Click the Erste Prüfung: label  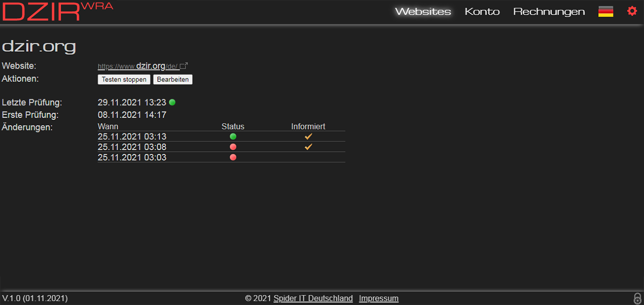[x=30, y=115]
